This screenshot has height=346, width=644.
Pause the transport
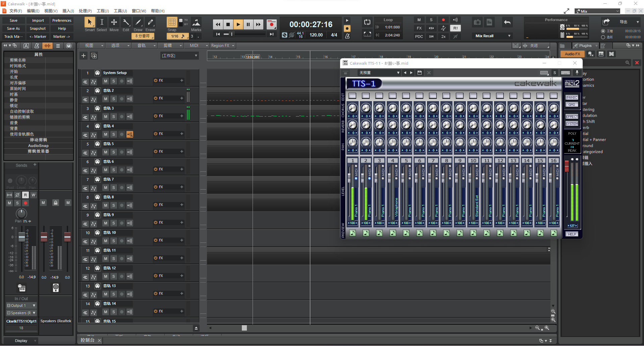tap(248, 24)
